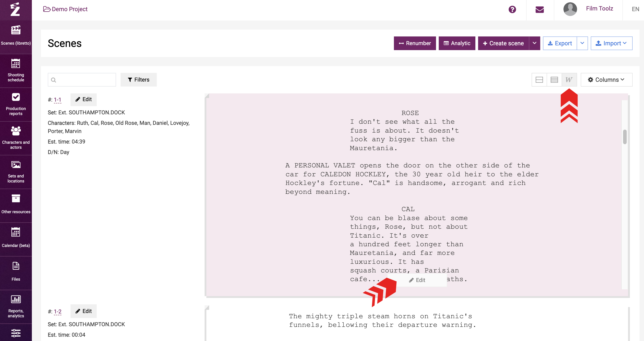Click the CAL character name in script
644x341 pixels.
408,209
